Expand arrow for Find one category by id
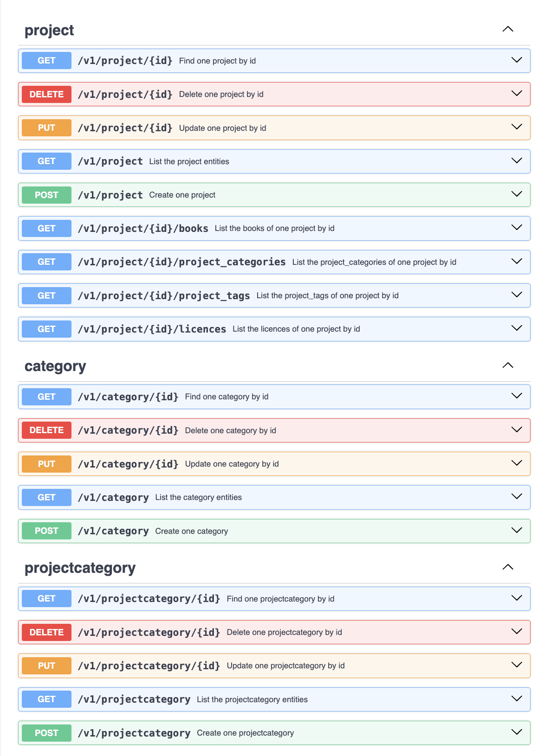Screen dimensions: 544x756 coord(517,396)
